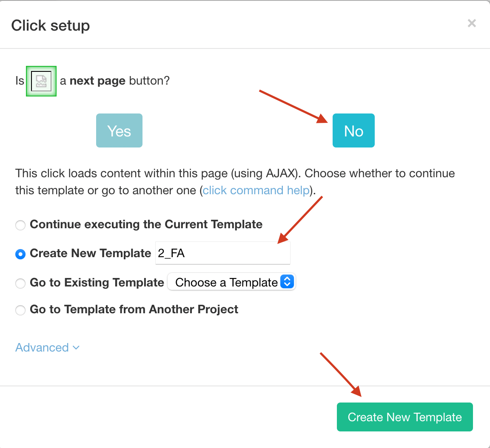Click the blue chevron arrows on the template selector
490x448 pixels.
pyautogui.click(x=288, y=281)
